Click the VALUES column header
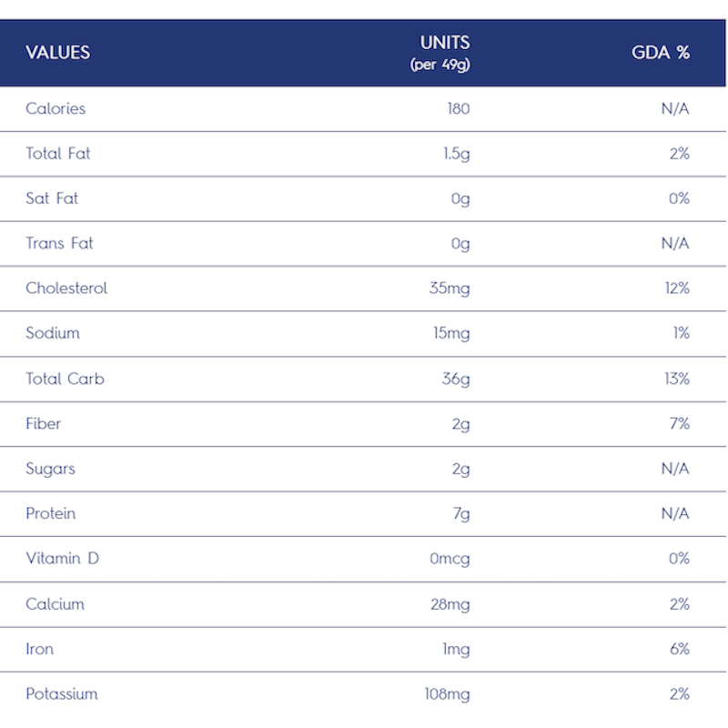The image size is (728, 728). [57, 53]
